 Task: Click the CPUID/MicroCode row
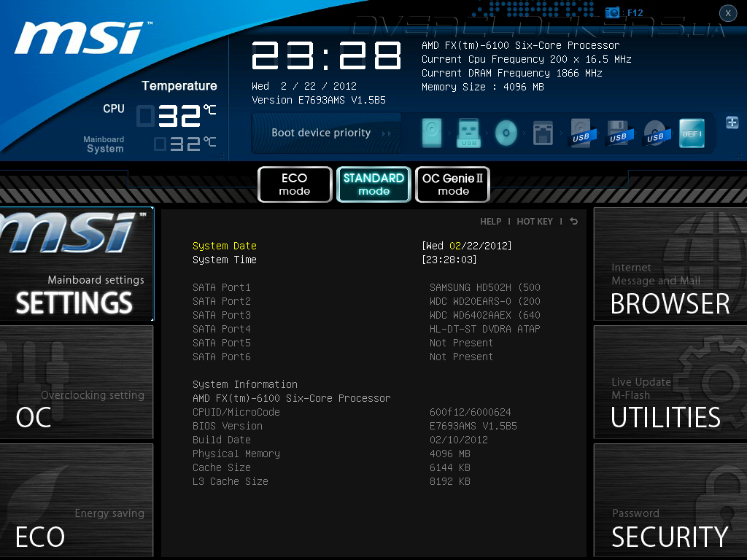tap(352, 413)
